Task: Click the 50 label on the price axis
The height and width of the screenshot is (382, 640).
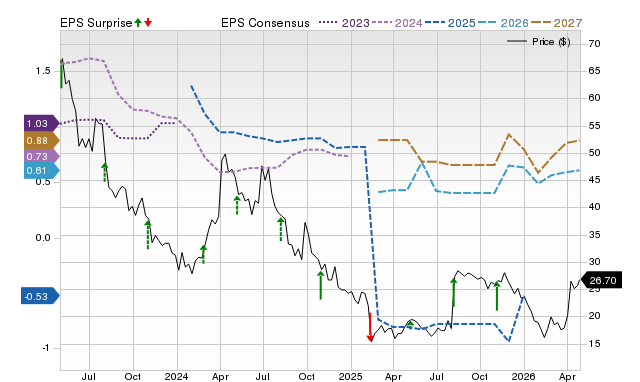Action: click(x=595, y=153)
